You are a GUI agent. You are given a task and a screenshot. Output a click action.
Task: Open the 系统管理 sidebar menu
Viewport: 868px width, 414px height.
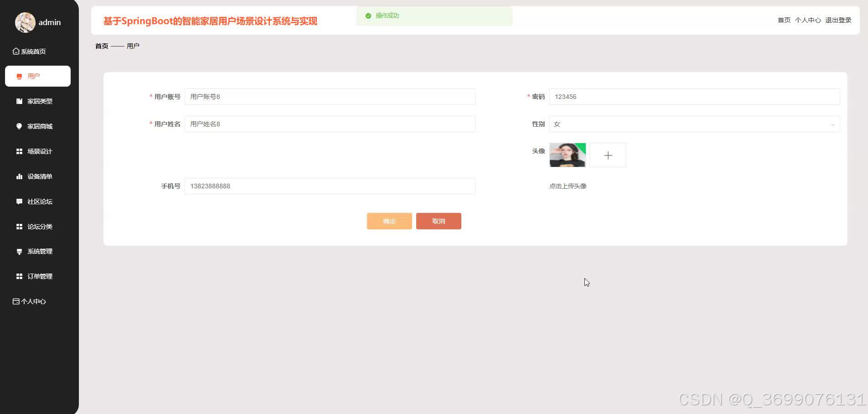coord(38,252)
